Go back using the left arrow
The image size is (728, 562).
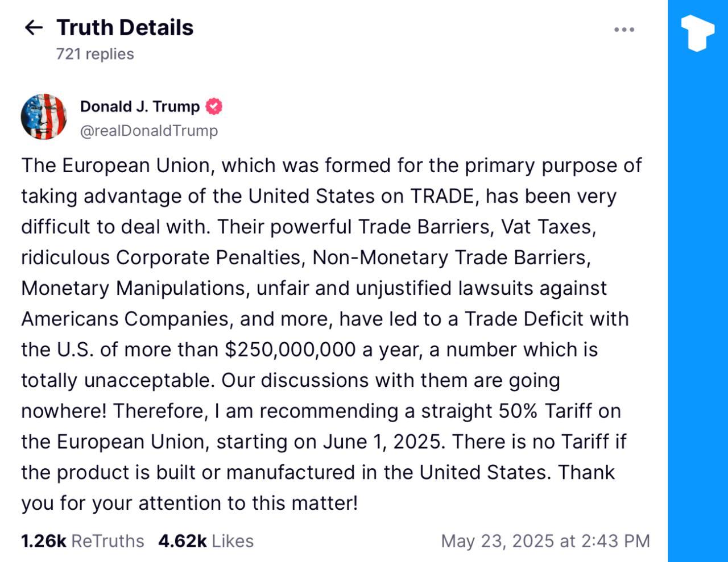coord(34,27)
